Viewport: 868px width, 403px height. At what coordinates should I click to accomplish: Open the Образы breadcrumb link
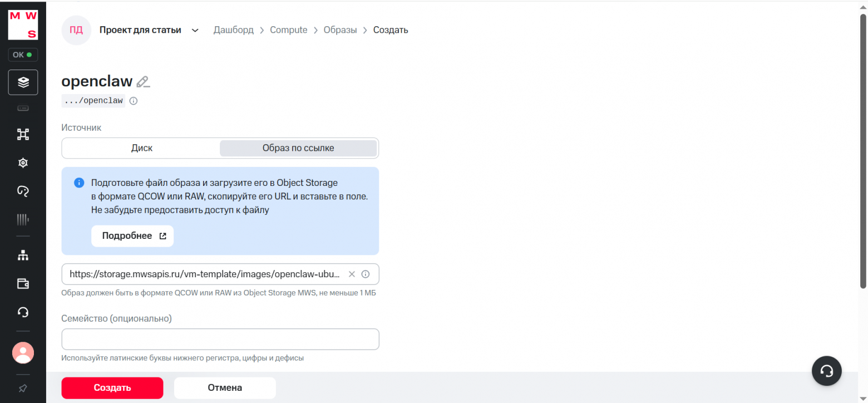coord(340,30)
